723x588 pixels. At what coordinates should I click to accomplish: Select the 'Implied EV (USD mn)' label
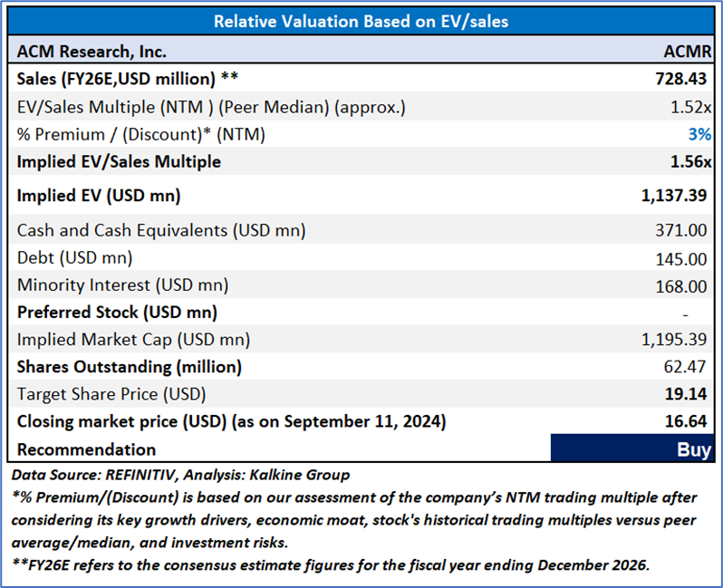pos(99,196)
